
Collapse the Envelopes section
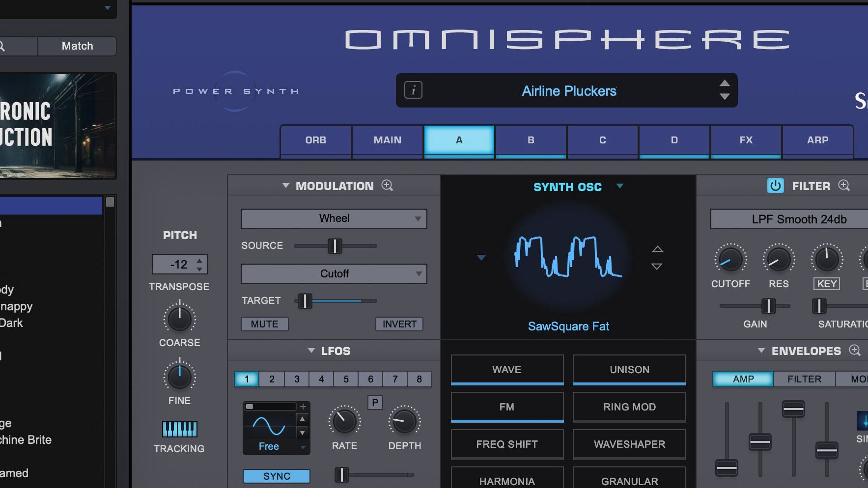click(761, 351)
